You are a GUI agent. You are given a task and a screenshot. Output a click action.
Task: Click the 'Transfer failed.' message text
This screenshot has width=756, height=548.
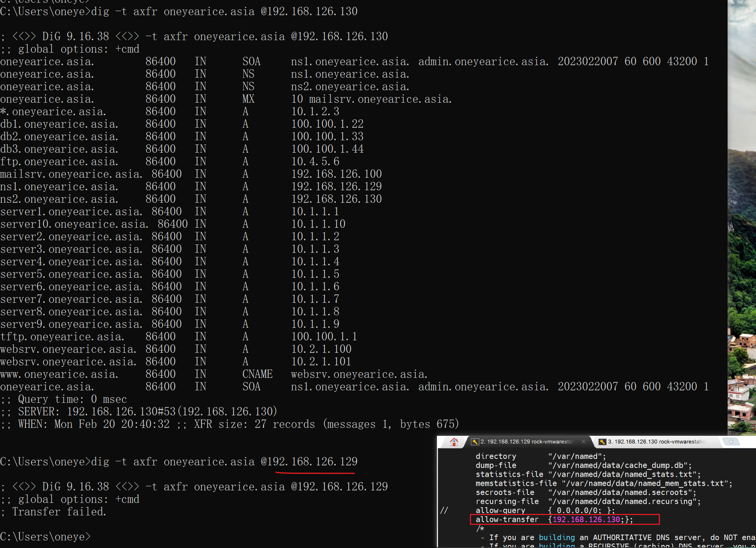59,512
